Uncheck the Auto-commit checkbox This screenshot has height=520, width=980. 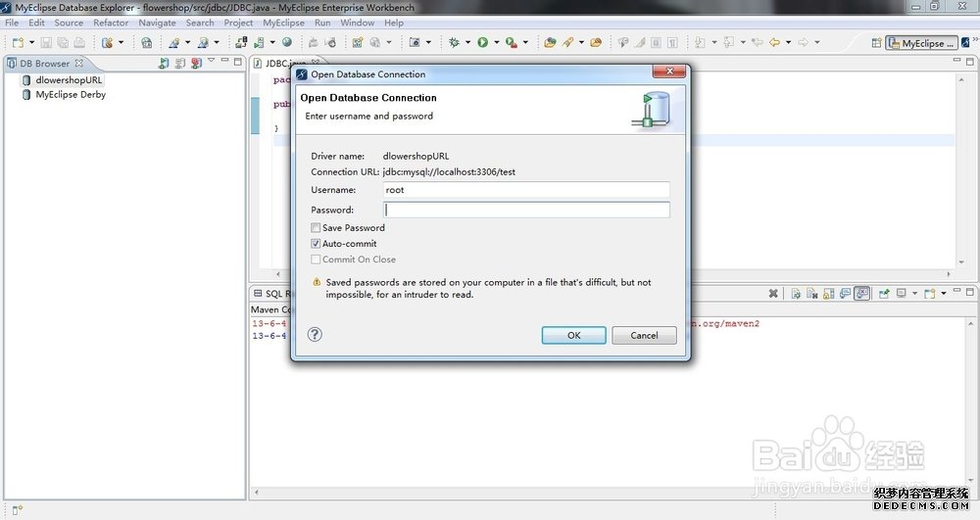tap(316, 244)
